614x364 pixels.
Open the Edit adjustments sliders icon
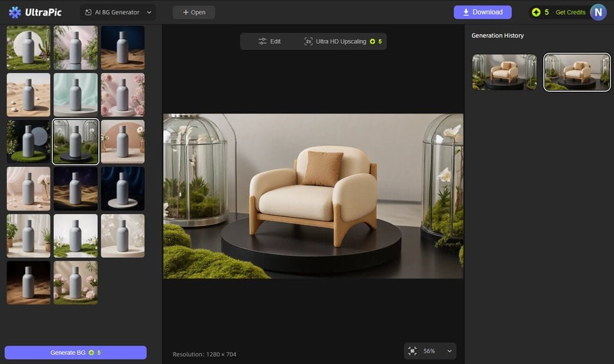click(x=262, y=41)
